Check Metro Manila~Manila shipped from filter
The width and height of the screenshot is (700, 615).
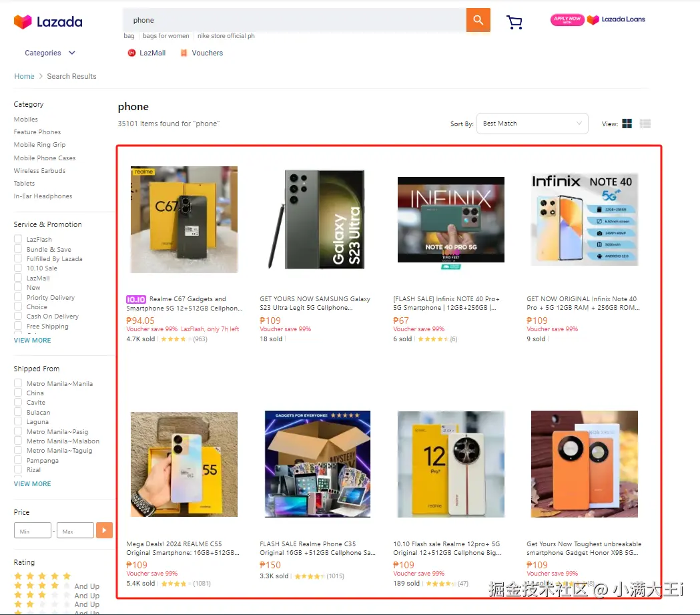[x=18, y=383]
